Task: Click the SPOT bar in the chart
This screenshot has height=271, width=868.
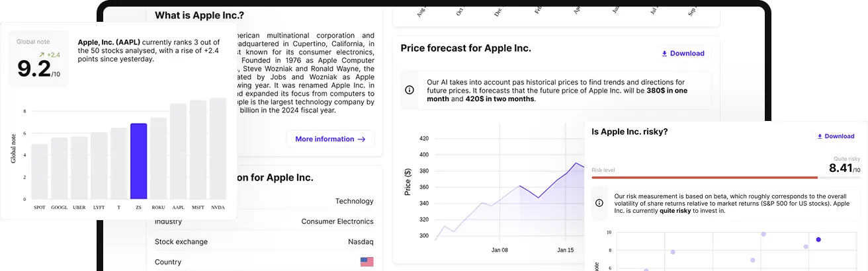Action: click(40, 171)
